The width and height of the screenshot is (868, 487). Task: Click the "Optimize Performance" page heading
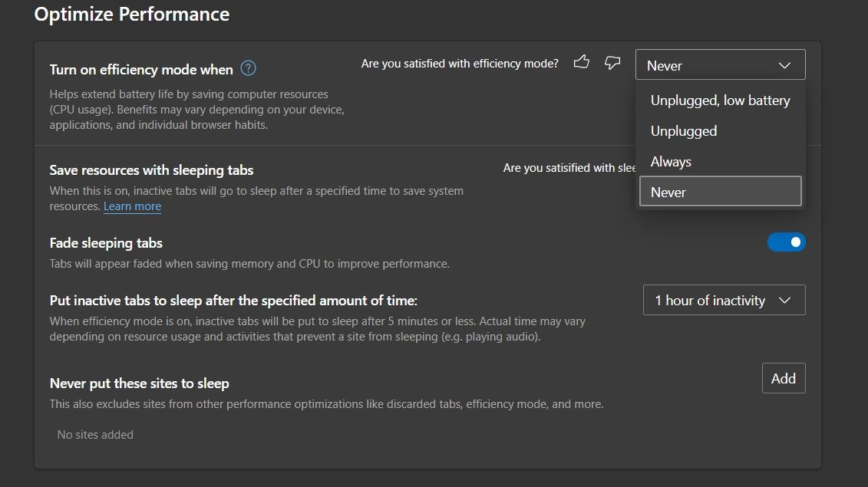pos(131,14)
